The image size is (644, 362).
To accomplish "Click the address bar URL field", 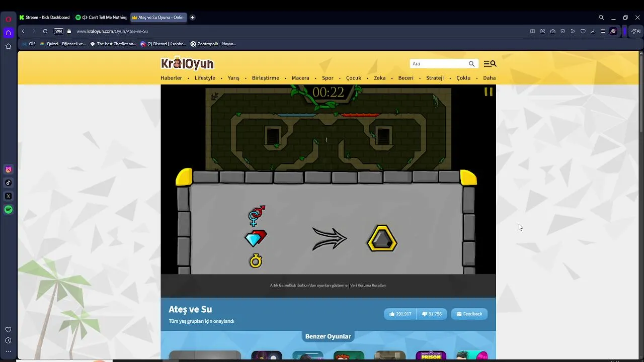I will pyautogui.click(x=297, y=31).
